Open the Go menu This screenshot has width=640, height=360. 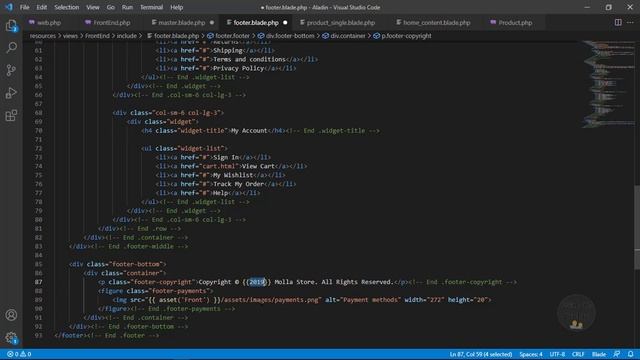click(111, 7)
